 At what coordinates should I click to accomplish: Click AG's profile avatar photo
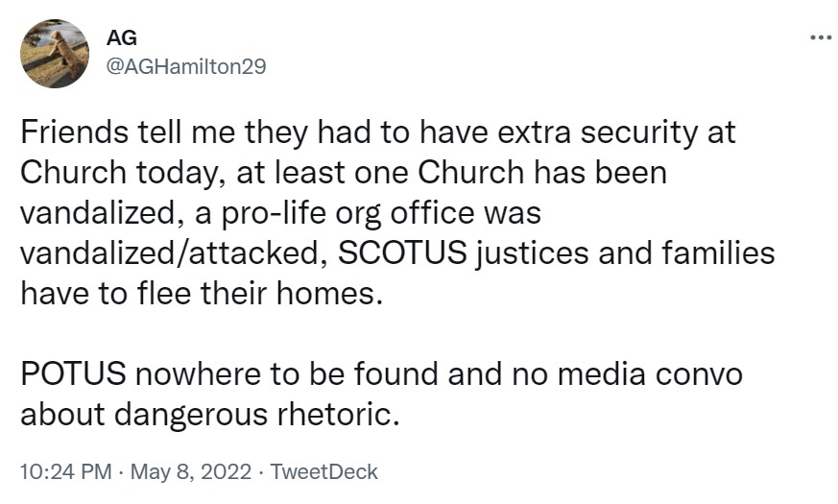click(56, 54)
